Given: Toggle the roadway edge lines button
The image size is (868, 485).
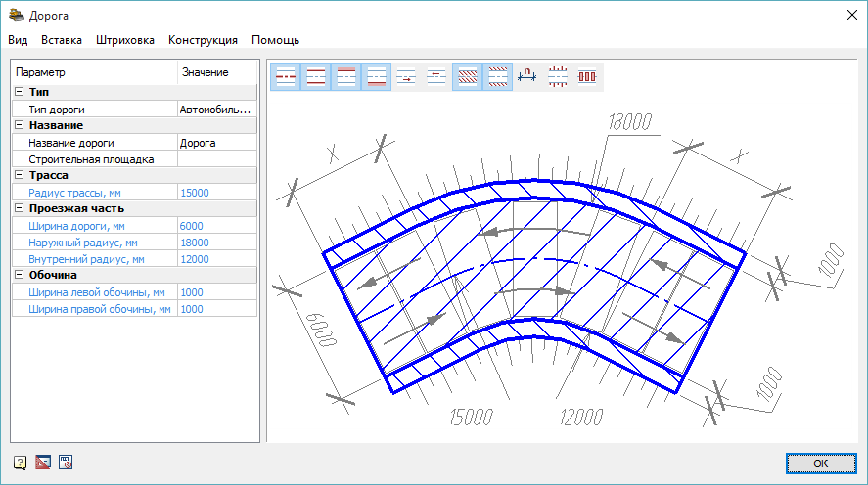Looking at the screenshot, I should coord(315,77).
